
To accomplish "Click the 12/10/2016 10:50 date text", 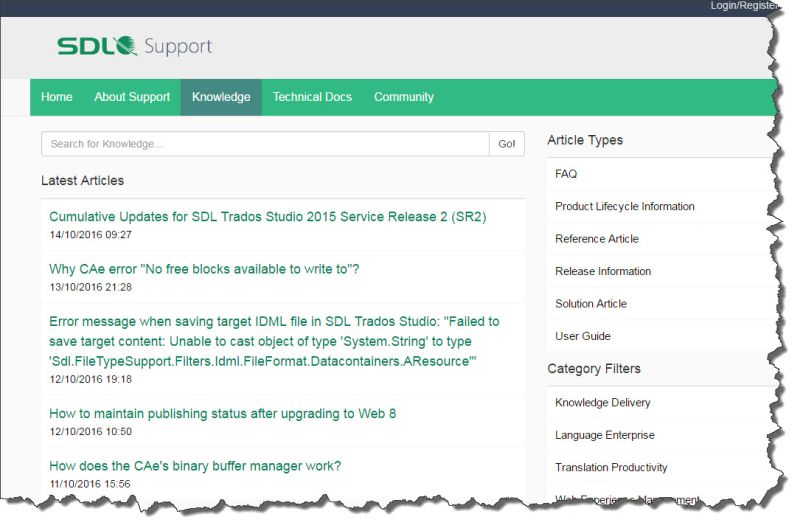I will coord(90,432).
